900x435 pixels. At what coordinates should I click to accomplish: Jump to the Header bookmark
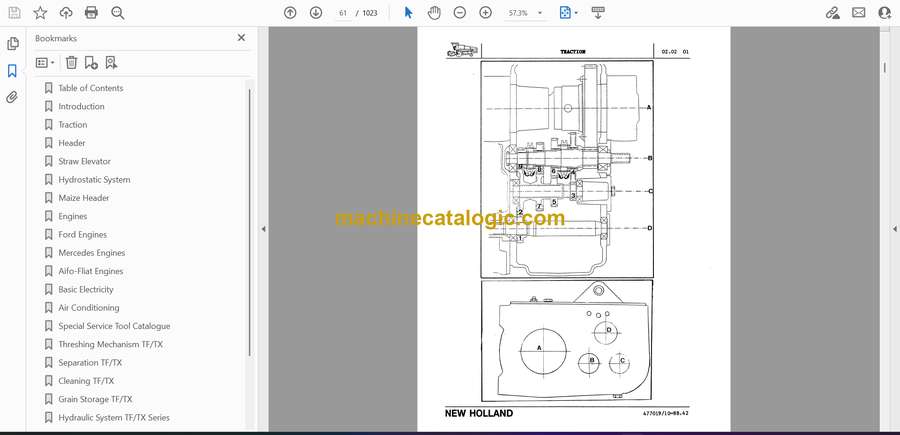(x=72, y=143)
